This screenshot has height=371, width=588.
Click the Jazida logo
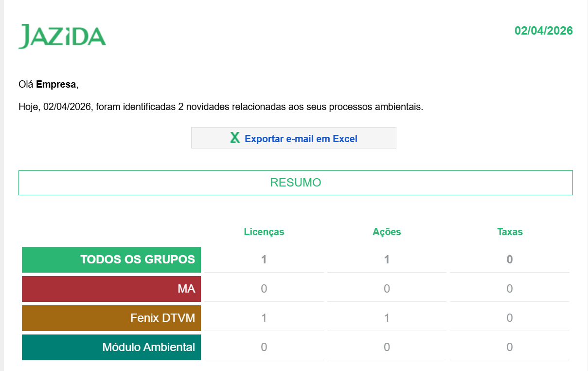(x=62, y=36)
